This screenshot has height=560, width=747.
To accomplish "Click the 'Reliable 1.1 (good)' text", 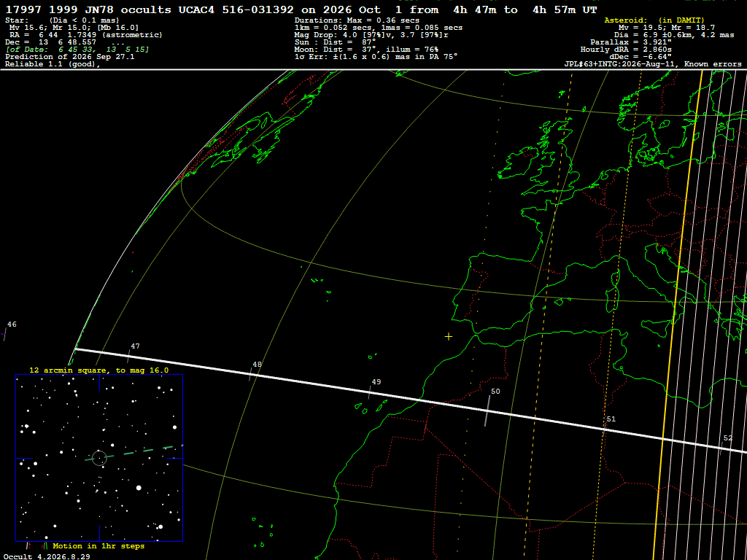I will coord(53,64).
